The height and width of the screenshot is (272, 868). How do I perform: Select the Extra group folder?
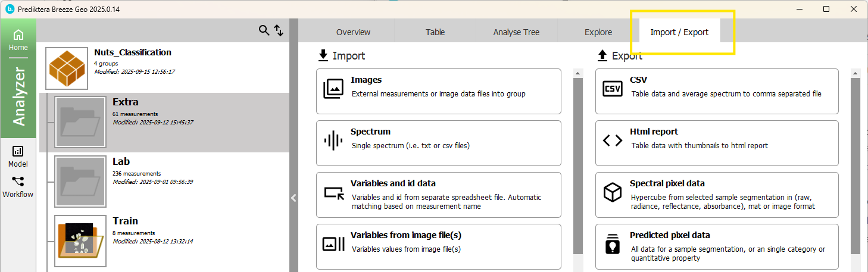click(x=80, y=122)
